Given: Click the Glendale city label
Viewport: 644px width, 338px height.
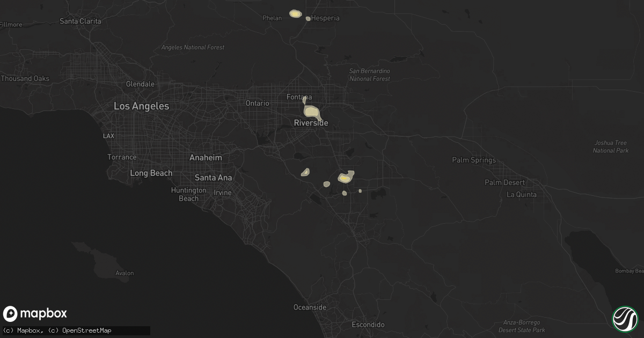Looking at the screenshot, I should pyautogui.click(x=140, y=84).
